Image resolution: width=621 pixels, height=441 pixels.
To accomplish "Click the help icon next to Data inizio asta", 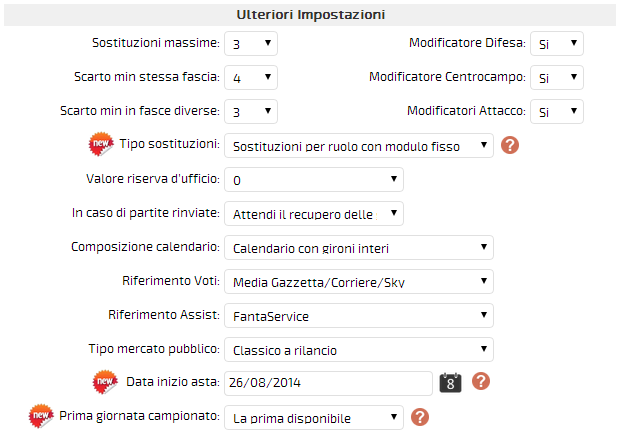I will (481, 381).
